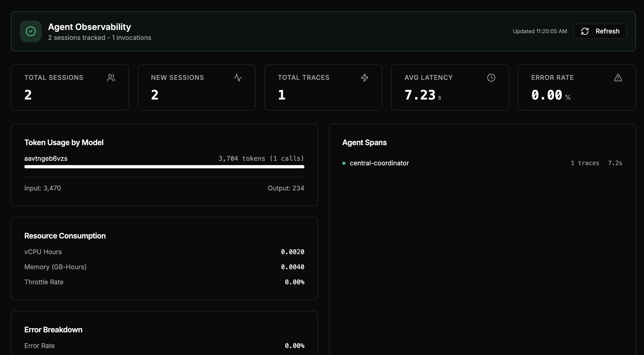Select the aavtngeb6vzs model name
The width and height of the screenshot is (644, 355).
click(46, 158)
